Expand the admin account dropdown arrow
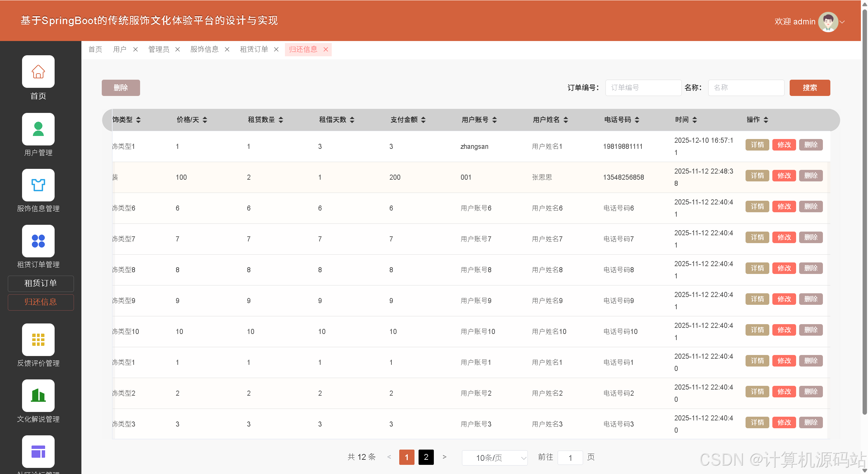868x474 pixels. 842,22
